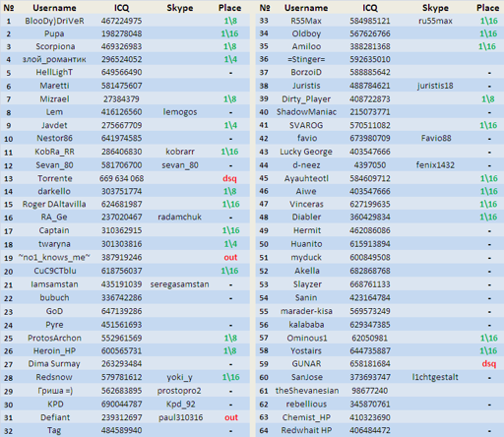The height and width of the screenshot is (437, 504).
Task: Select ICQ number 406484472 for Redwhait HP
Action: pyautogui.click(x=370, y=430)
